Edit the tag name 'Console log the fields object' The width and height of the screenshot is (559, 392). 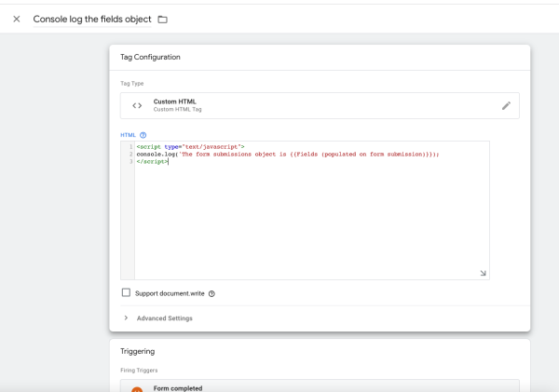pos(92,20)
